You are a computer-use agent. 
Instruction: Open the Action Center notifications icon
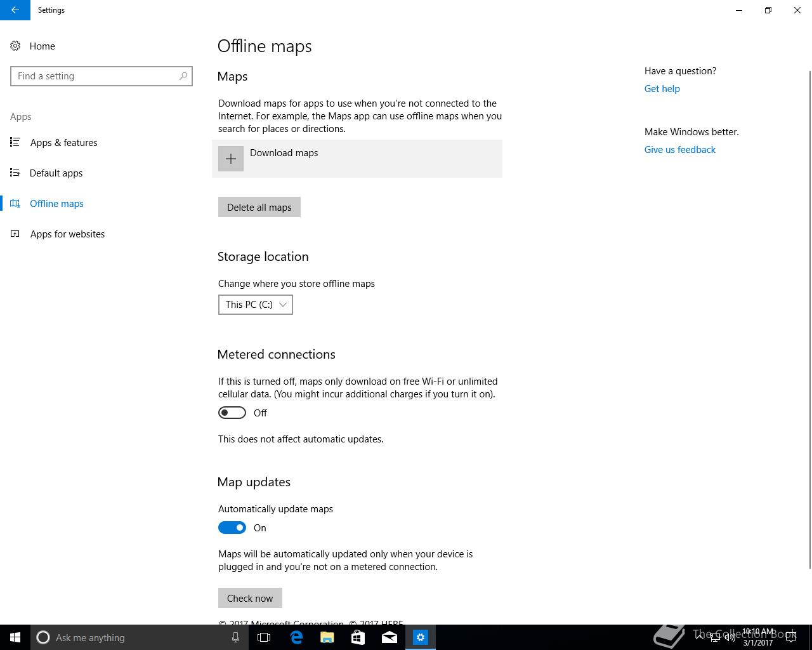point(791,637)
